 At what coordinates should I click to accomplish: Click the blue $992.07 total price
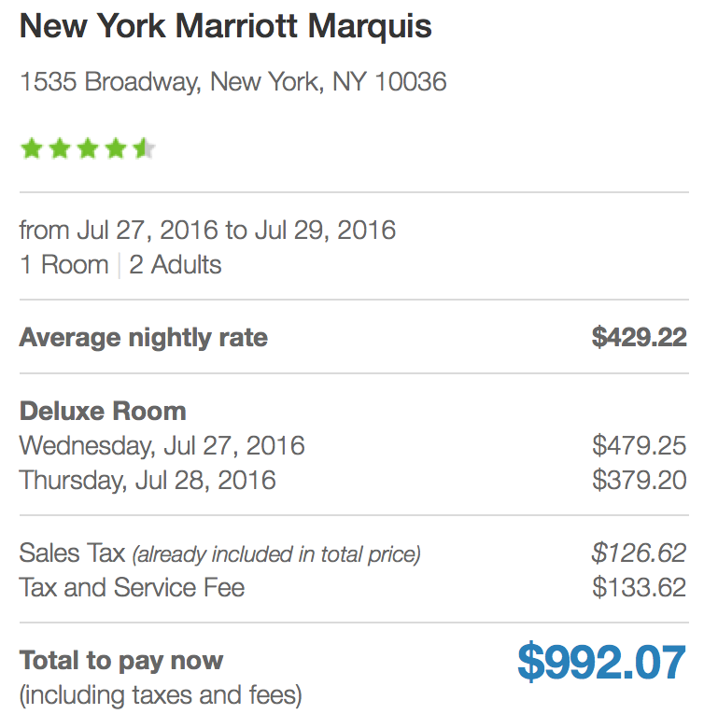point(602,662)
